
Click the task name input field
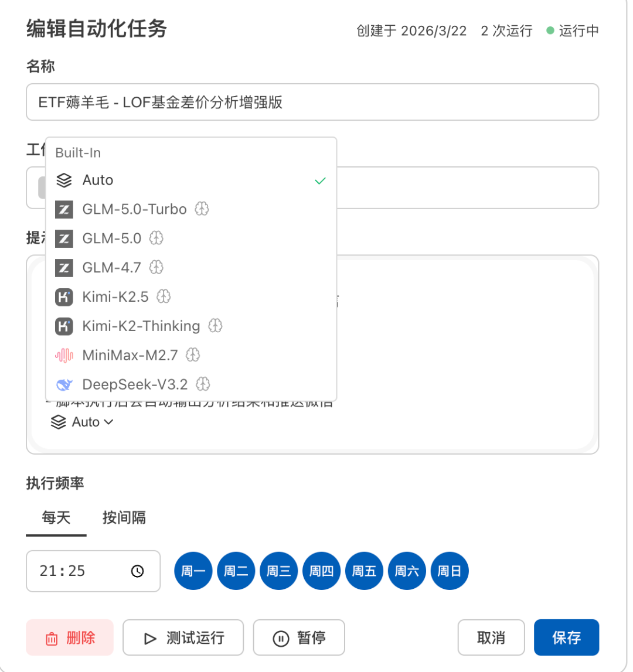click(312, 103)
